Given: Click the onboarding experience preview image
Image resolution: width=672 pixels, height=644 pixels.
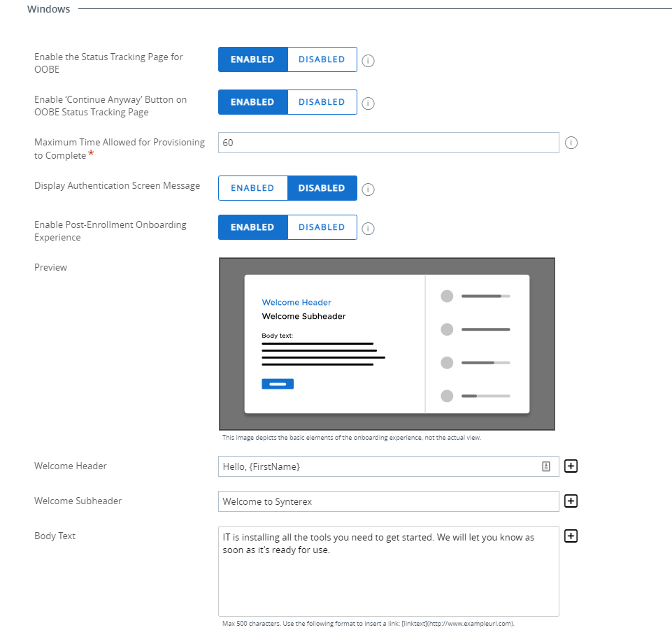Looking at the screenshot, I should tap(387, 343).
